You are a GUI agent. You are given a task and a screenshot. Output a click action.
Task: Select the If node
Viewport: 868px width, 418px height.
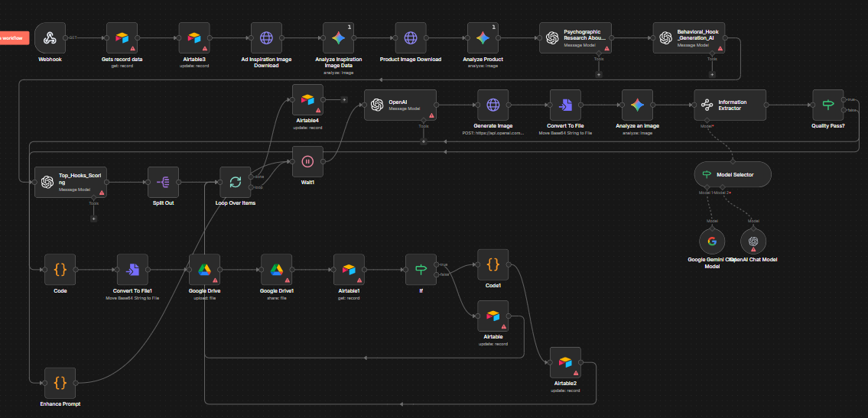coord(421,269)
